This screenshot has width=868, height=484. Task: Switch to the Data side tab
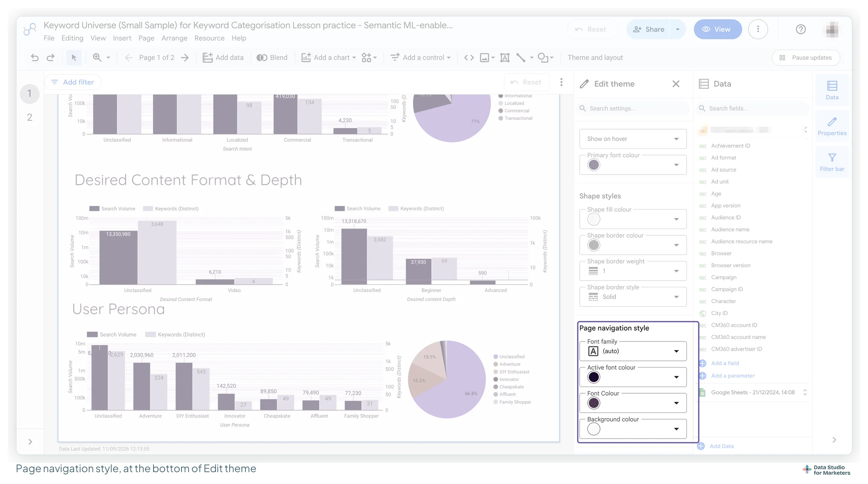click(x=832, y=90)
